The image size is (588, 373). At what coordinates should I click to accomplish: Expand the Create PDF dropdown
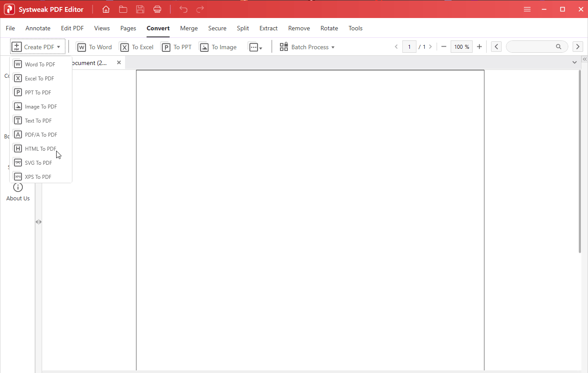click(38, 47)
